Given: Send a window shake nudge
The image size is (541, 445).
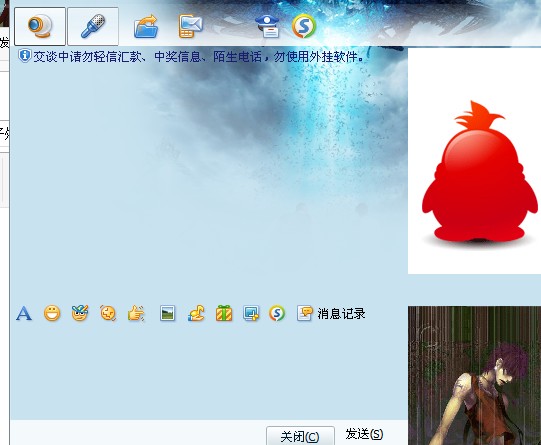Looking at the screenshot, I should 108,313.
